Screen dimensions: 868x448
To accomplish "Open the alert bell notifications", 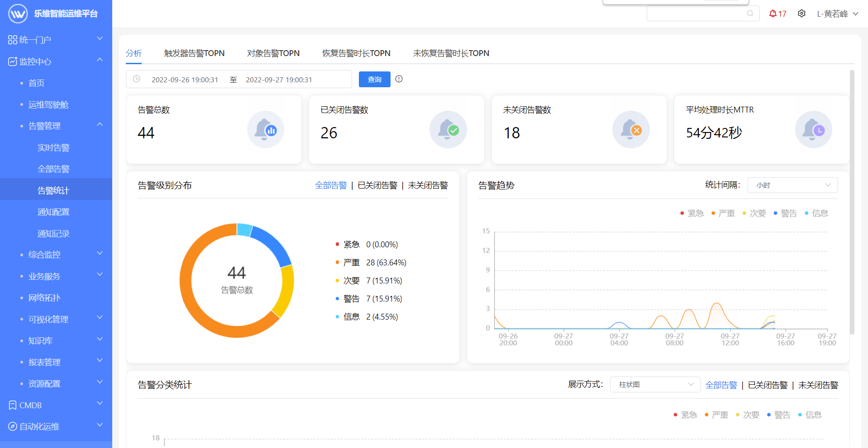I will pos(777,14).
